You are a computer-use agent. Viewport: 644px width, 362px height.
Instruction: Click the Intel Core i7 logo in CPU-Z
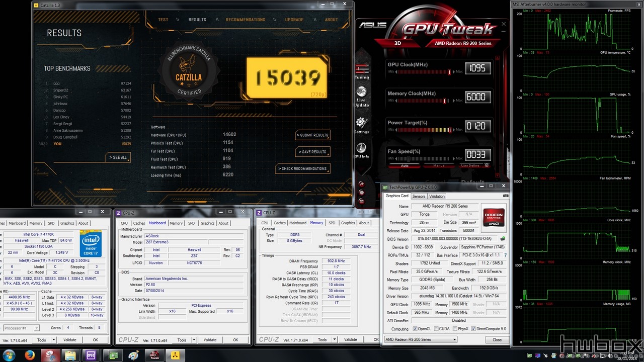click(x=91, y=243)
